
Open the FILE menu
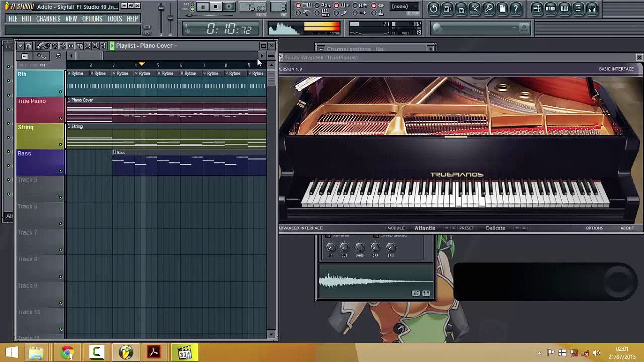[x=13, y=19]
